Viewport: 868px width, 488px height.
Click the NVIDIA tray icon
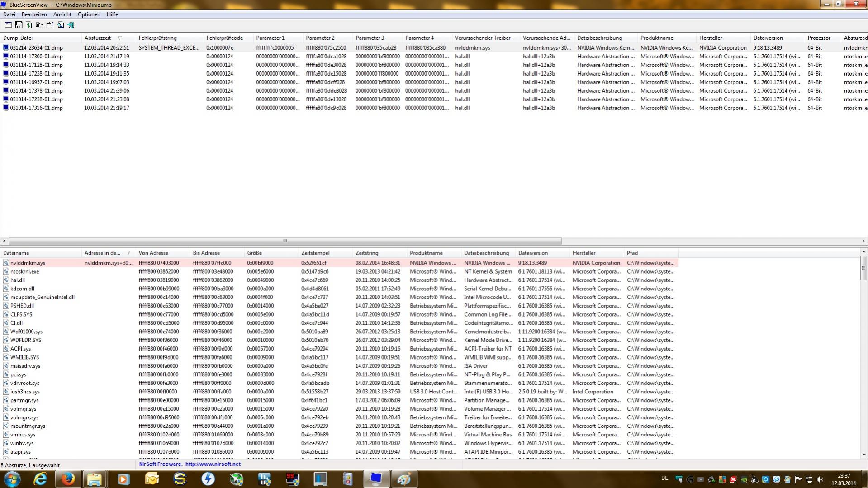pyautogui.click(x=744, y=479)
